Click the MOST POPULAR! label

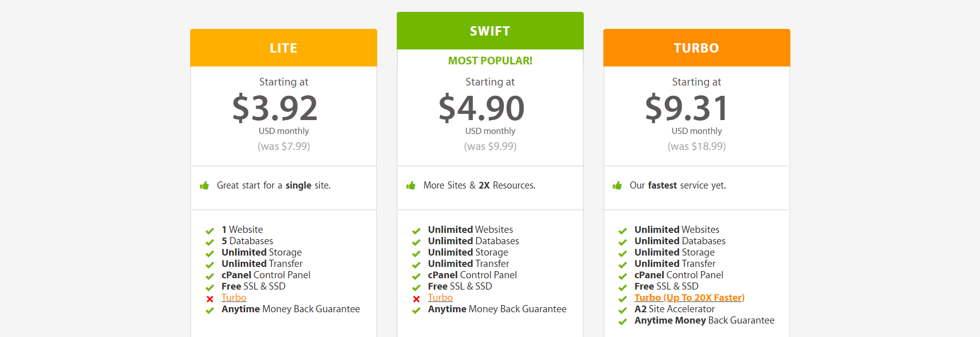[x=490, y=61]
